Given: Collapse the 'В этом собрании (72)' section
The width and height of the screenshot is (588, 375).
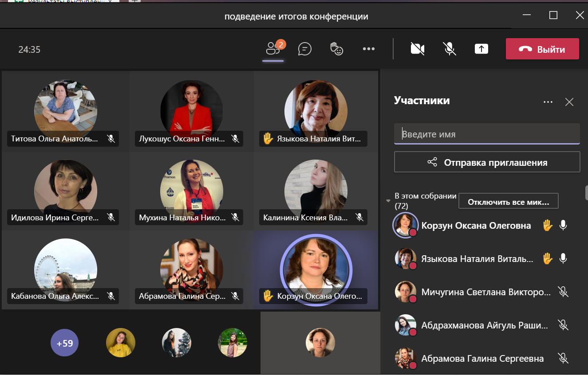Looking at the screenshot, I should pyautogui.click(x=388, y=200).
